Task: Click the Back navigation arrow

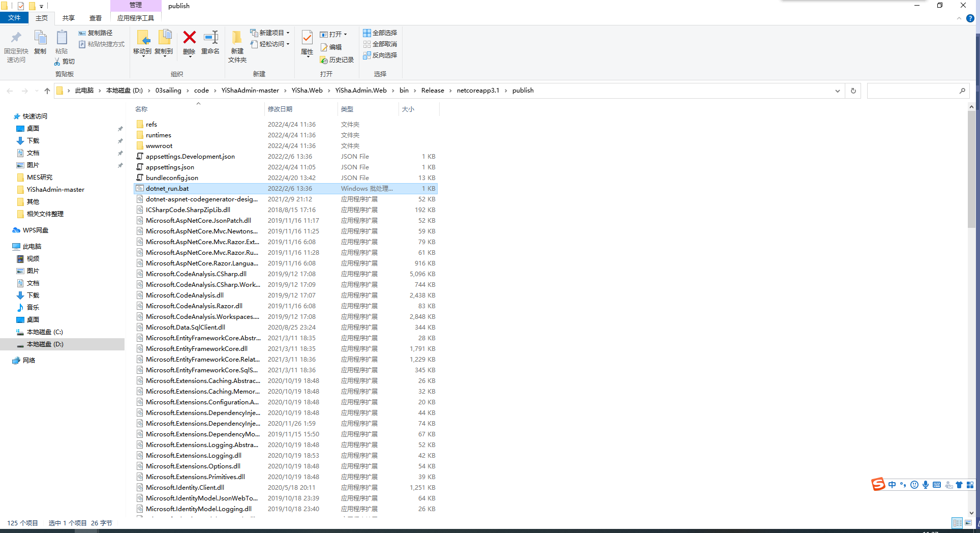Action: pyautogui.click(x=10, y=91)
